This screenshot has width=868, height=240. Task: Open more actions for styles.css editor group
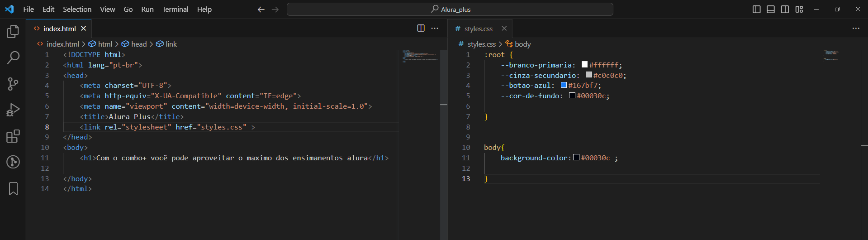coord(856,28)
